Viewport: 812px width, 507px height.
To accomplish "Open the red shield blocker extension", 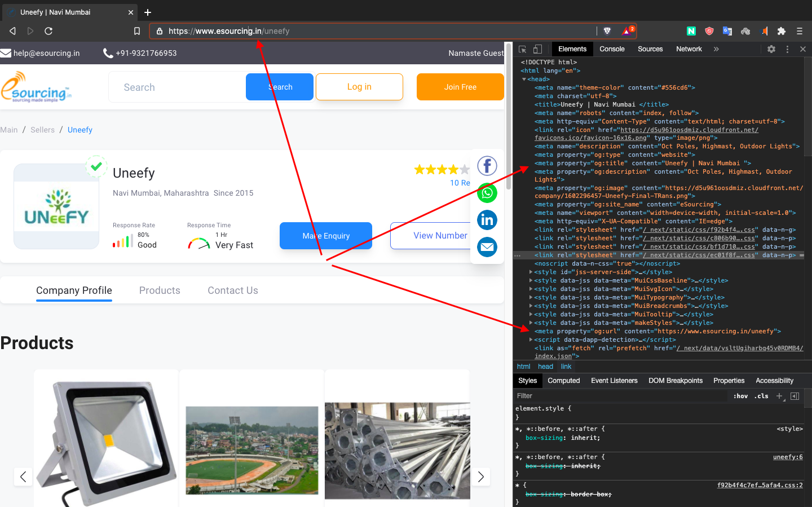I will [709, 31].
